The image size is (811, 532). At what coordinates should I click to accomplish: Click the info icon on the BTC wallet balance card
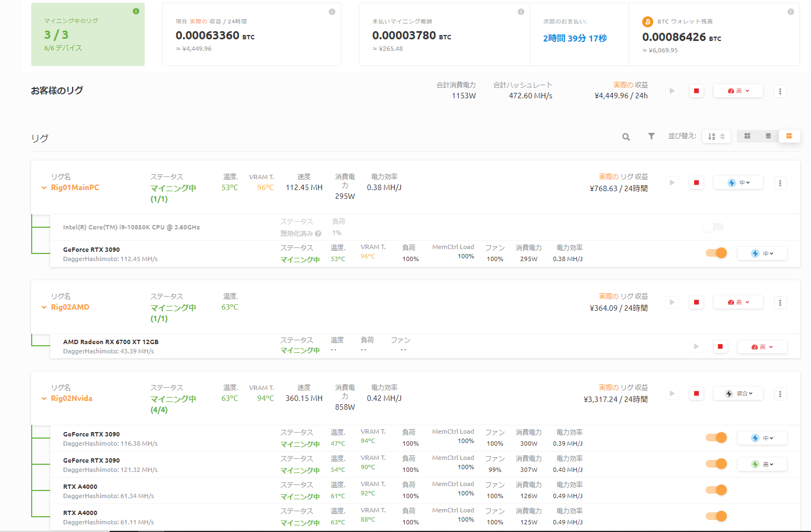click(x=791, y=11)
